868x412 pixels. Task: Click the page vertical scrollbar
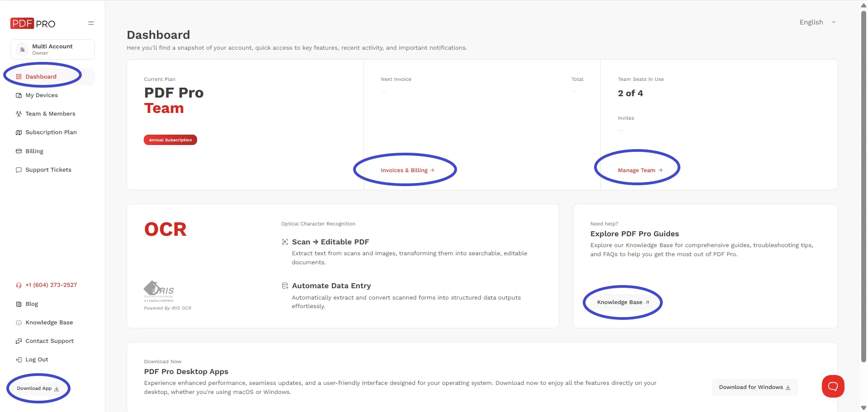point(863,186)
